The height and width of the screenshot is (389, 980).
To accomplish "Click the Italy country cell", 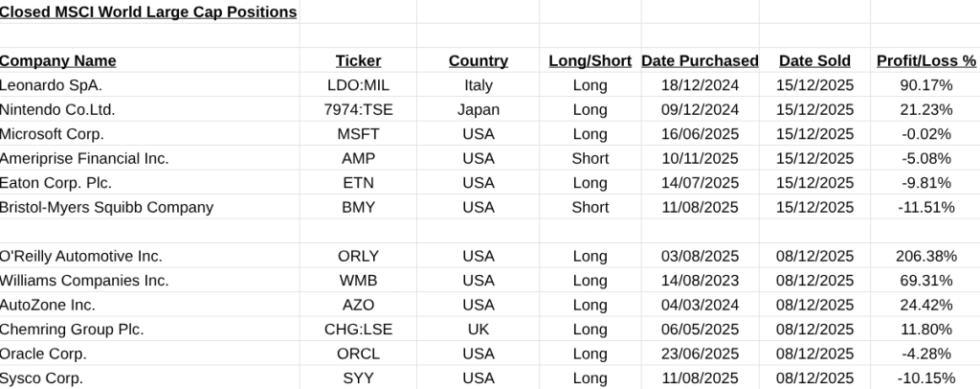I will [x=478, y=85].
